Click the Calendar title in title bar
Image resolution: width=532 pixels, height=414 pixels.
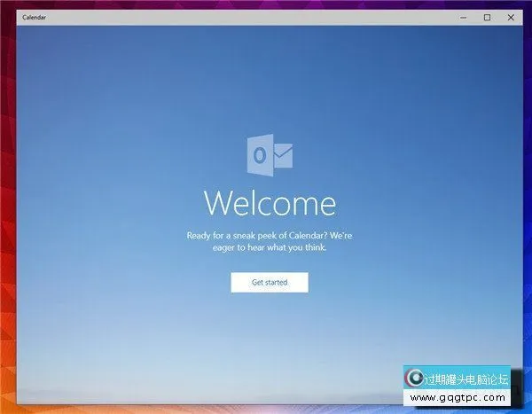click(x=35, y=17)
